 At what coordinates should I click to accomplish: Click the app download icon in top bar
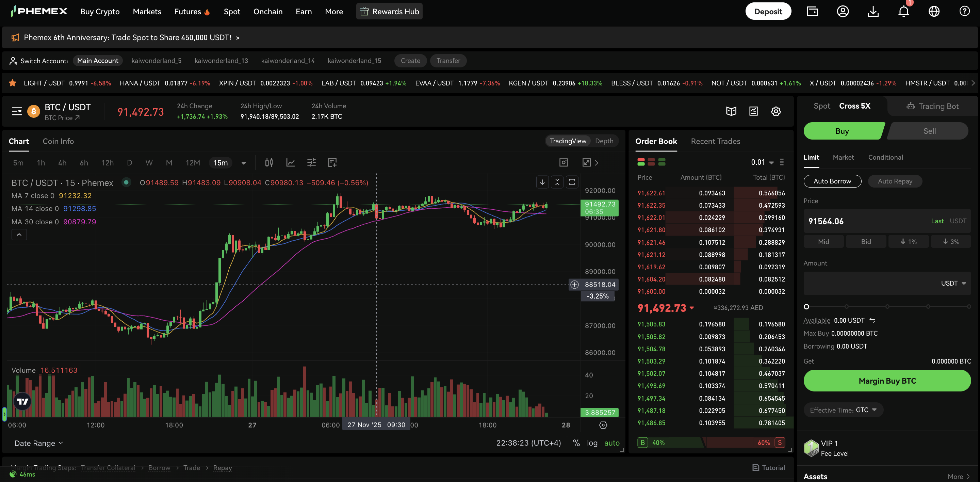[873, 12]
